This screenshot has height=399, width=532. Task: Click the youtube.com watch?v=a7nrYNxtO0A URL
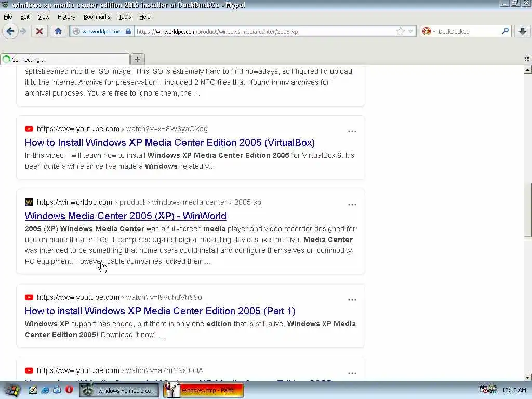pos(120,370)
